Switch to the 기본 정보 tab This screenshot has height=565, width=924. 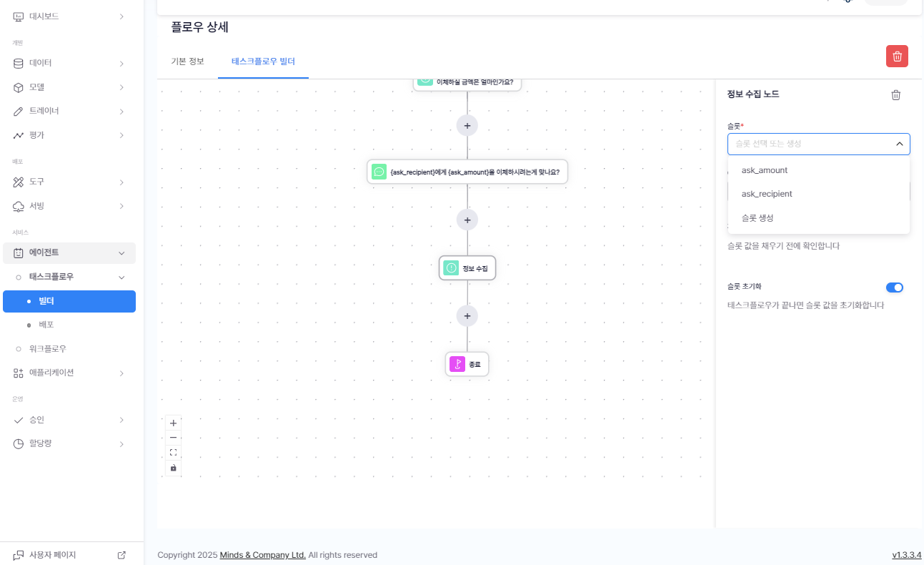pos(188,62)
